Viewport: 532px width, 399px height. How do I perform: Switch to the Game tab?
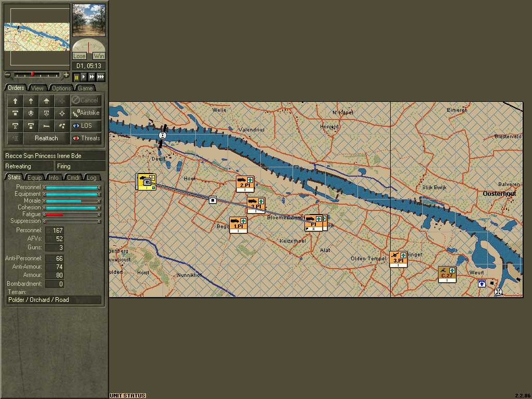[85, 88]
